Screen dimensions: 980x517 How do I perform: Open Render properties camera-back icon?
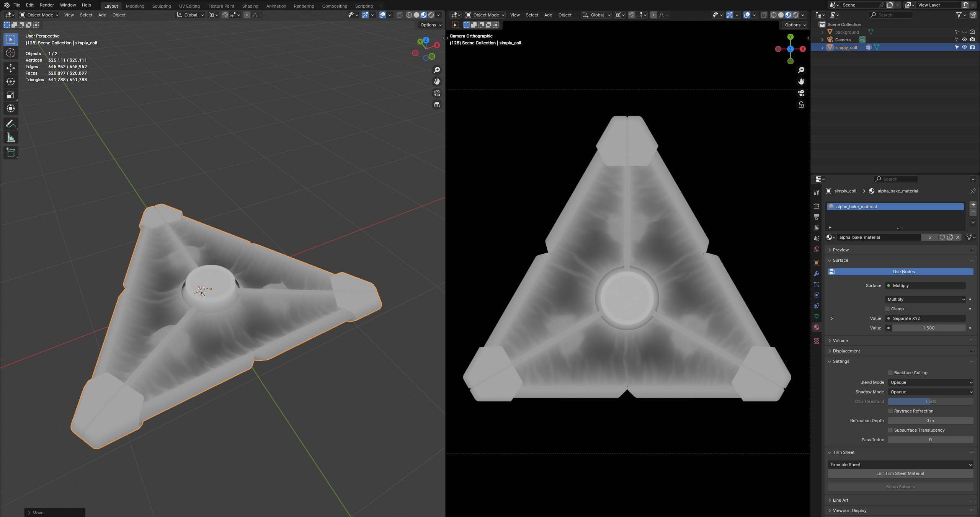pos(817,206)
